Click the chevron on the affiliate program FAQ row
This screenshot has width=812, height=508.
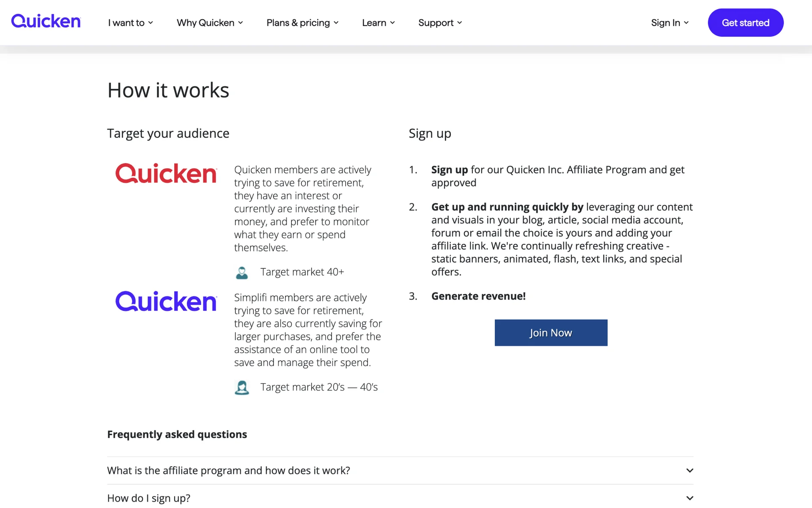[690, 470]
